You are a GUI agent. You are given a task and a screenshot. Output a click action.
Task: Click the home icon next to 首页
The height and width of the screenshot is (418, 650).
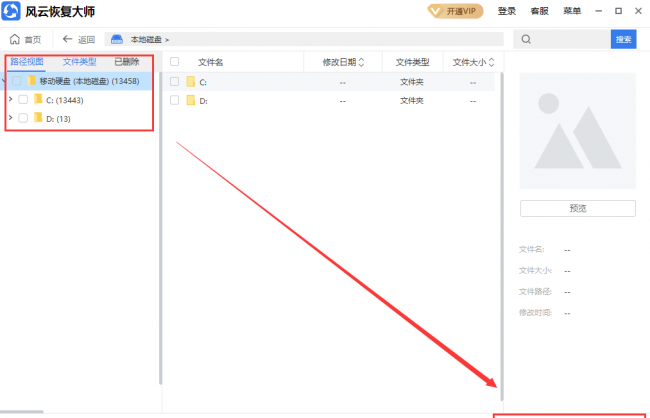click(x=15, y=39)
